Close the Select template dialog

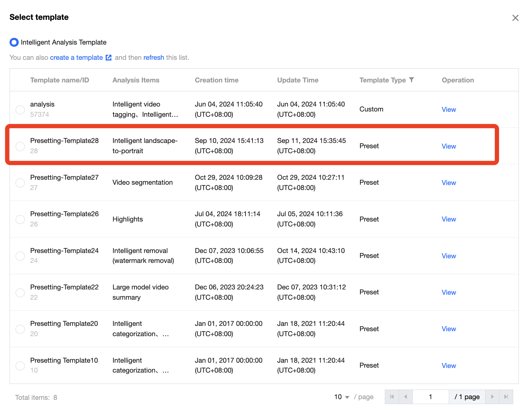pyautogui.click(x=515, y=18)
